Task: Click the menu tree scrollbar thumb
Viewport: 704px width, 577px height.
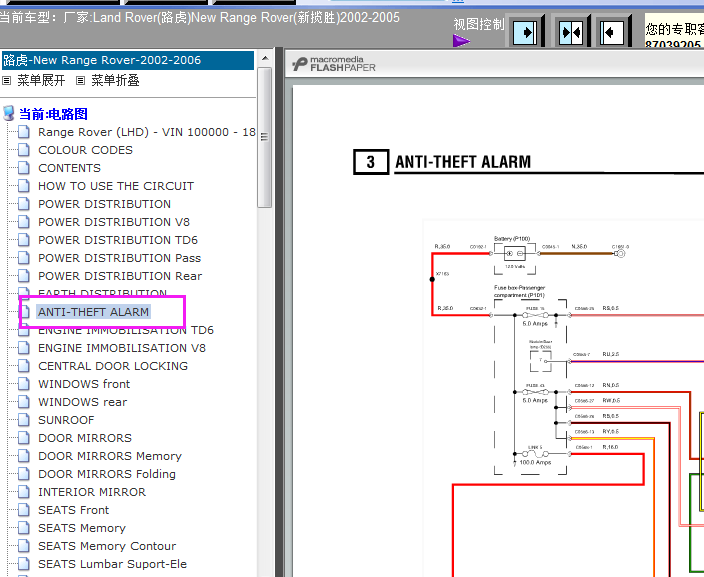Action: (x=265, y=137)
